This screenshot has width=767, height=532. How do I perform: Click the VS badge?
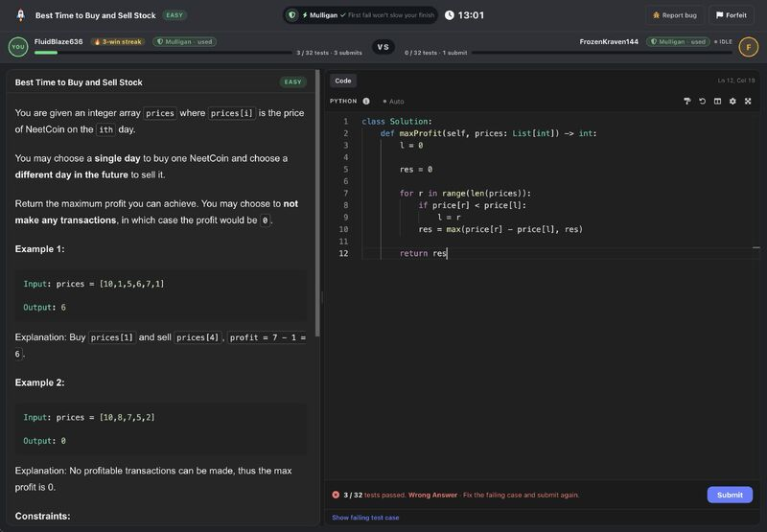383,47
